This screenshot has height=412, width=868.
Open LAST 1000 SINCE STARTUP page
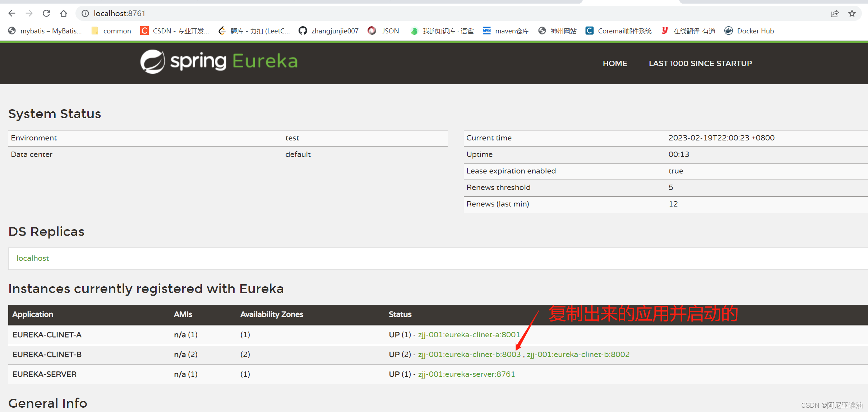pyautogui.click(x=700, y=63)
